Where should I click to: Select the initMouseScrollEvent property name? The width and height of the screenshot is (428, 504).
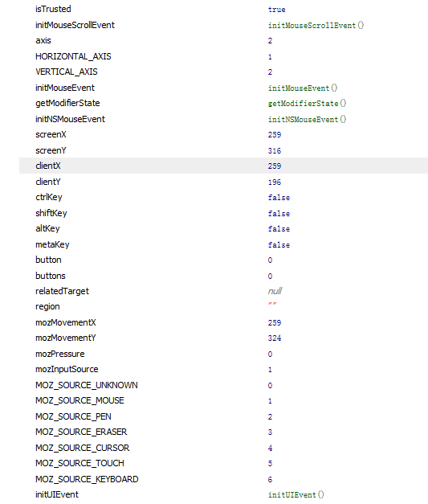75,25
